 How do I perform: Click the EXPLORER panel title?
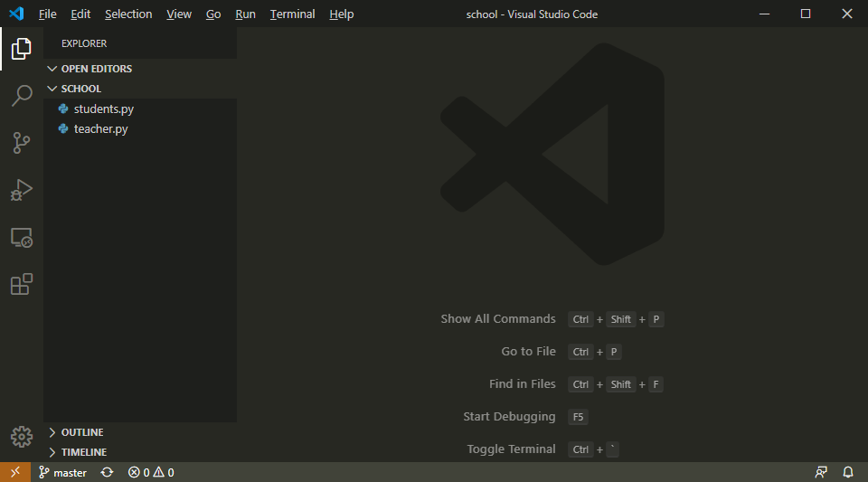[84, 43]
